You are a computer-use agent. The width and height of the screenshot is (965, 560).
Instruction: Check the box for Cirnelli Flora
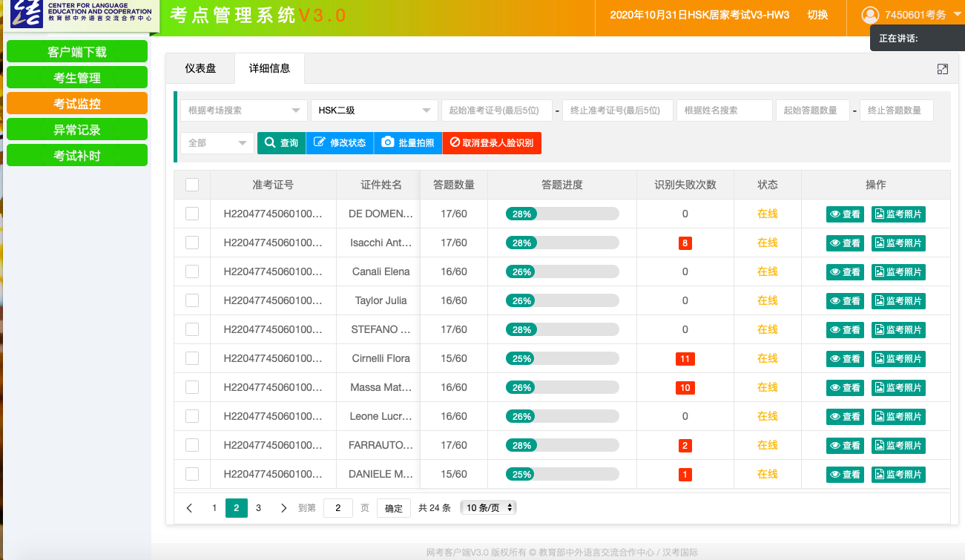(192, 358)
